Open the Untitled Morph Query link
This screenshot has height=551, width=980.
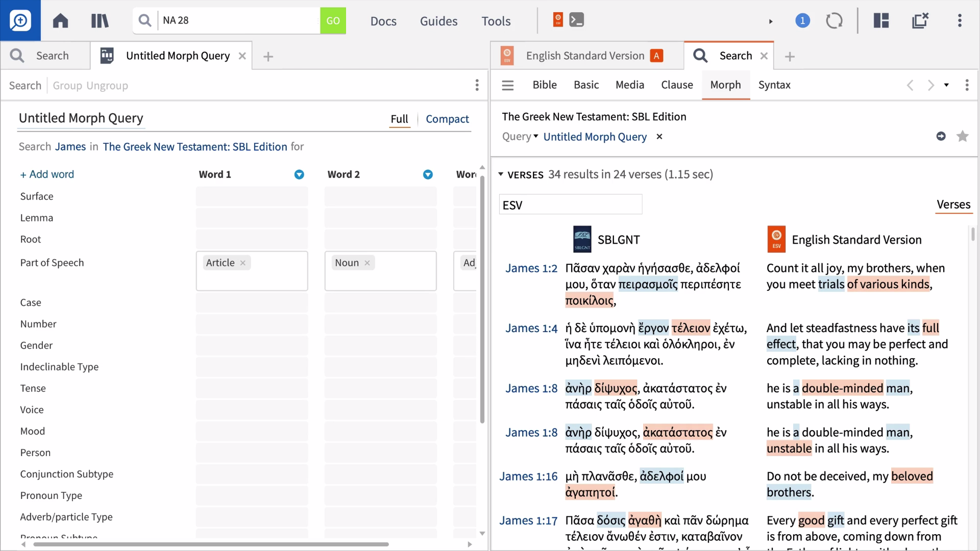pyautogui.click(x=595, y=137)
